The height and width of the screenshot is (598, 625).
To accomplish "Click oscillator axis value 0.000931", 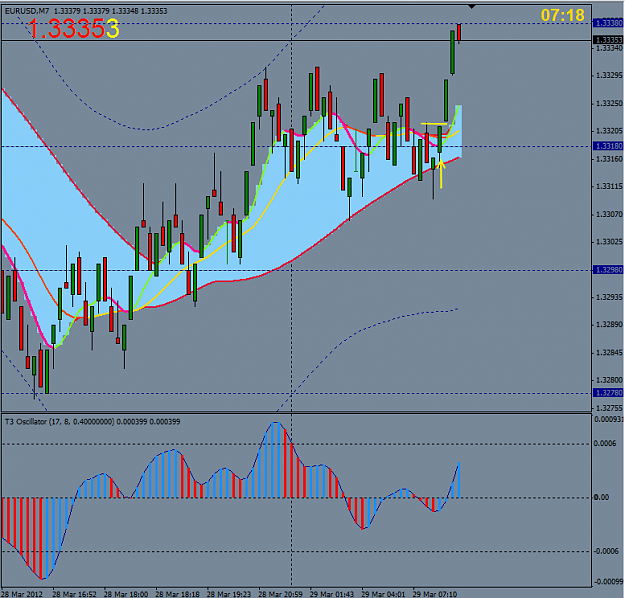I will tap(609, 419).
